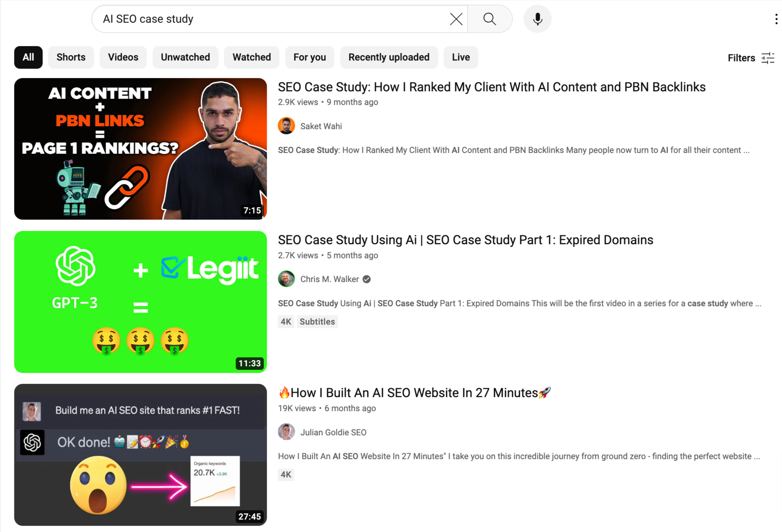Click the magnifying glass search button
The image size is (782, 532).
[x=489, y=19]
